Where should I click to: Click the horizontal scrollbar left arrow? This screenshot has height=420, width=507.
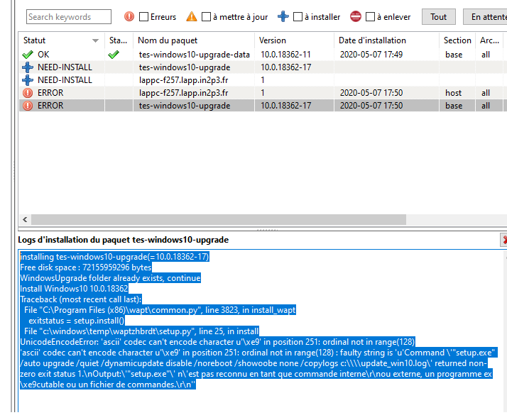coord(25,220)
